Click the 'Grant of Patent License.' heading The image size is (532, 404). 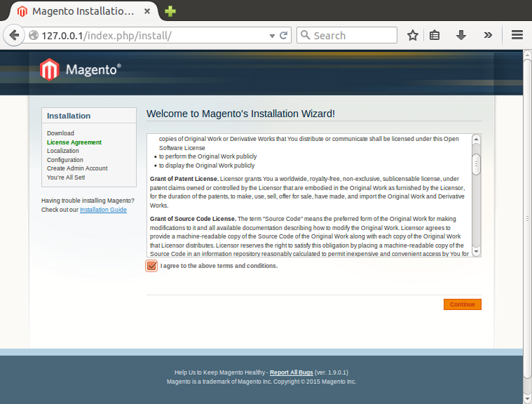(x=184, y=179)
